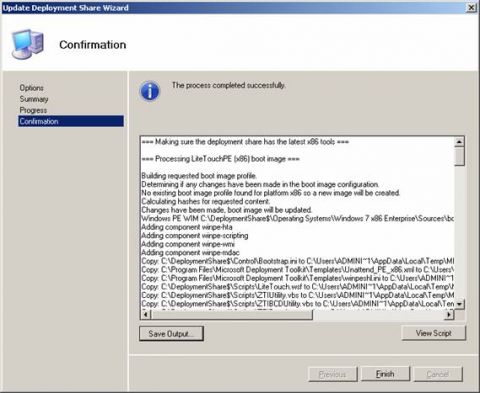Screen dimensions: 480x393
Task: Click the Finish button
Action: coord(385,374)
